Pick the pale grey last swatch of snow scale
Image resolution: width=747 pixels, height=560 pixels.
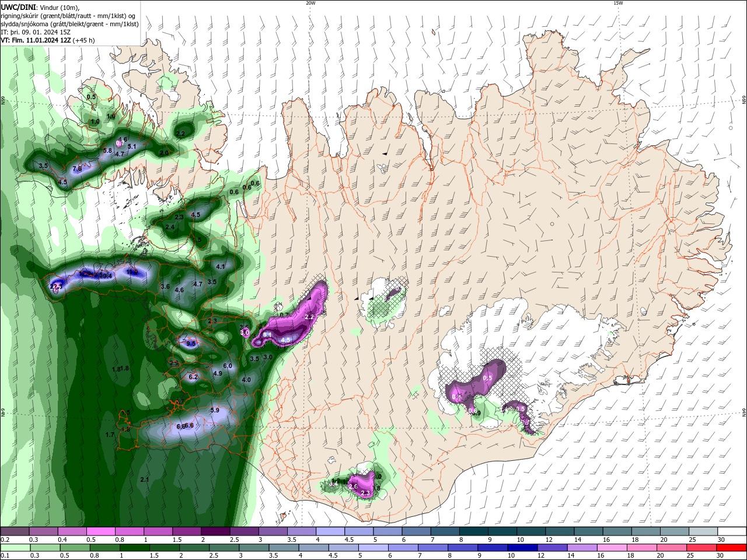pos(704,531)
